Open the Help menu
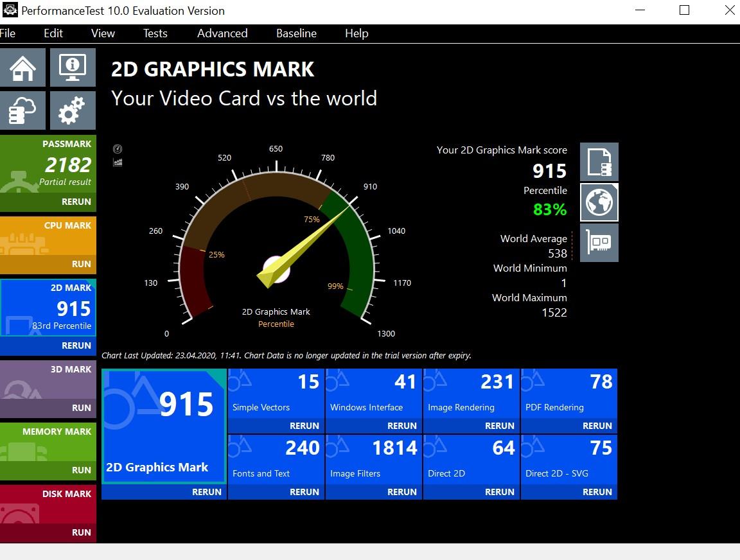The image size is (740, 560). [x=357, y=33]
